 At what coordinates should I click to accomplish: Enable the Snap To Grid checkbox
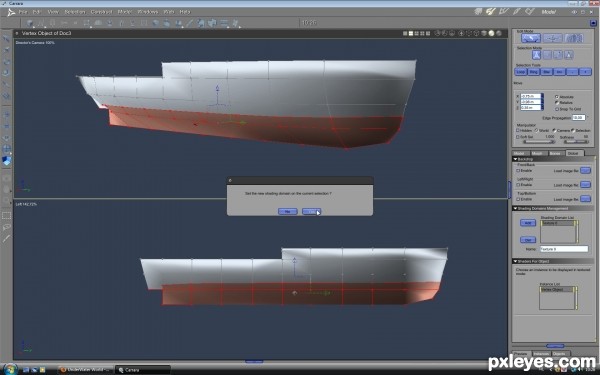[557, 109]
